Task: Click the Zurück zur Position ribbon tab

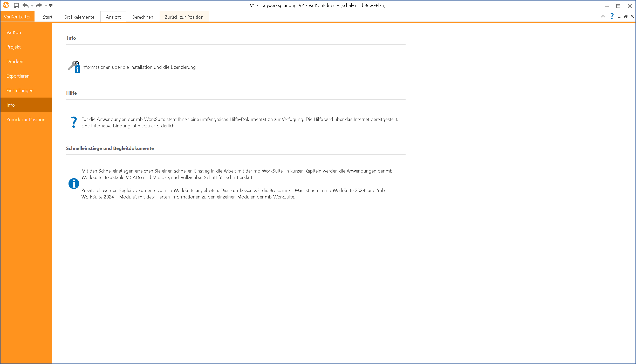Action: (184, 17)
